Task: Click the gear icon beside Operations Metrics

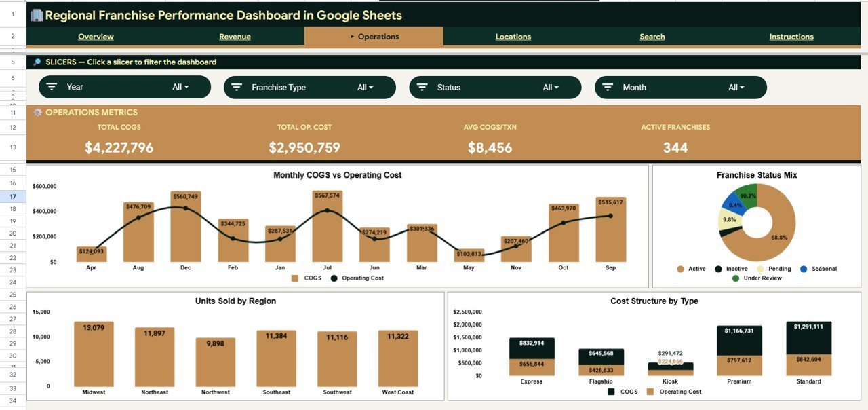Action: pyautogui.click(x=38, y=112)
